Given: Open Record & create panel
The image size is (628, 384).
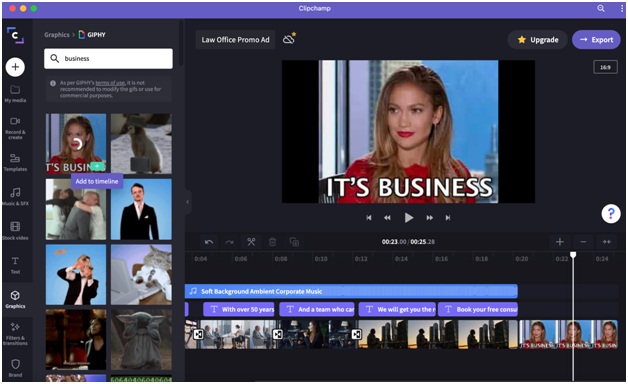Looking at the screenshot, I should 15,128.
